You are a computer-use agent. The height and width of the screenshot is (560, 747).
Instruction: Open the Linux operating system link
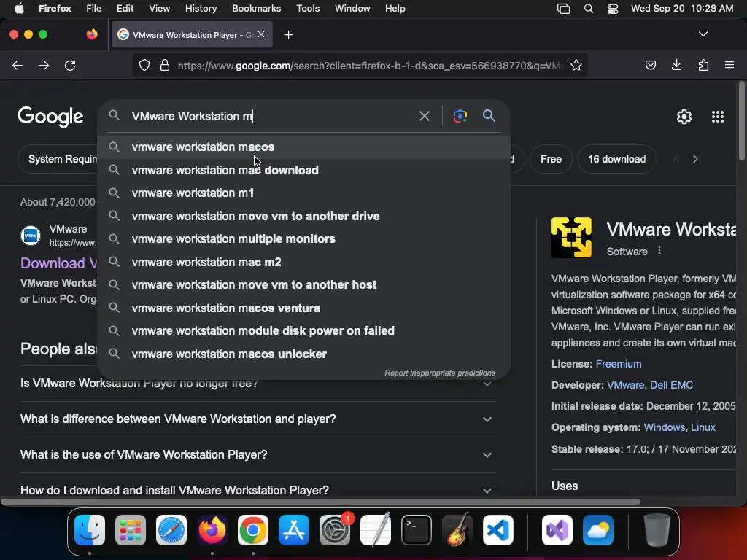click(703, 427)
